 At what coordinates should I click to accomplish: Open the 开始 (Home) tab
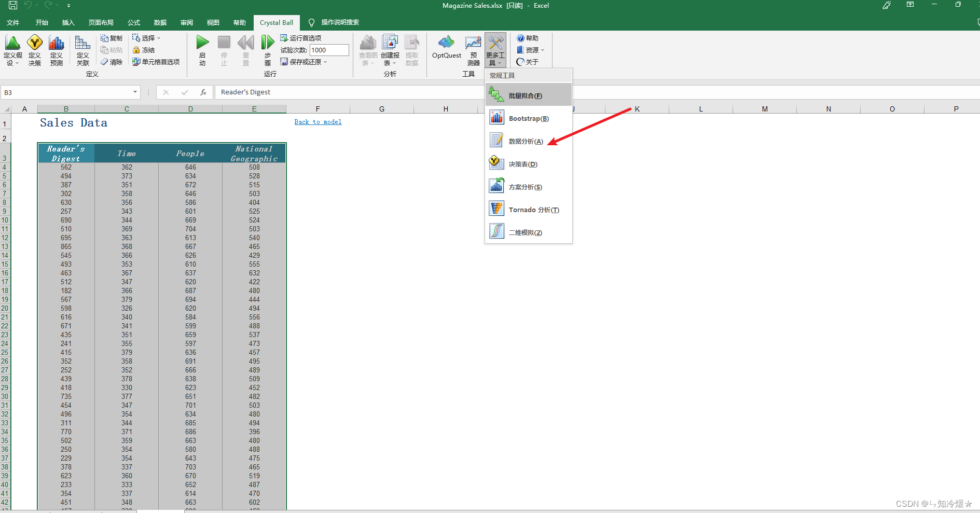click(x=42, y=22)
